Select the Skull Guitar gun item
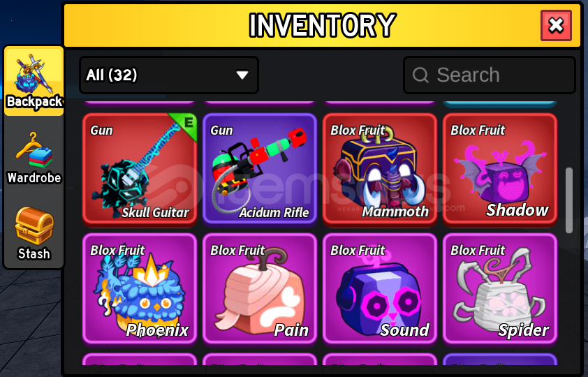The height and width of the screenshot is (377, 588). click(140, 170)
